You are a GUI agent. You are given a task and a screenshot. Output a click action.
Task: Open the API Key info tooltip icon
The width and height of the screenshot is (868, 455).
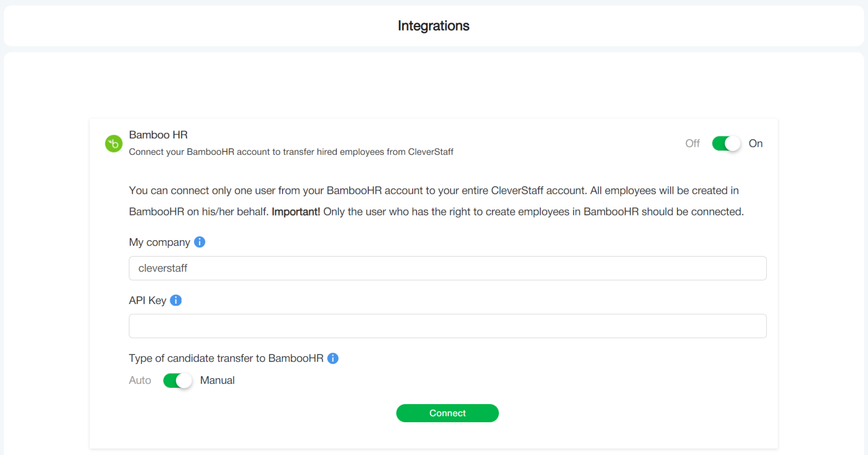[176, 300]
